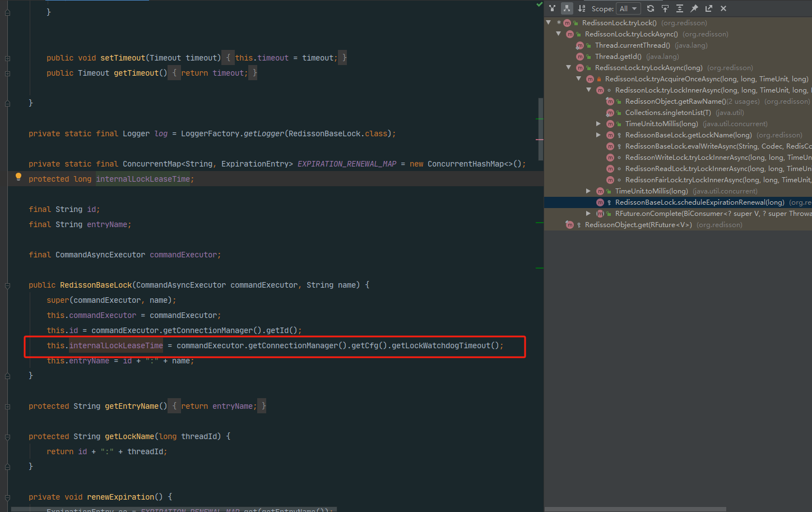Click the intention lightbulb in the gutter
This screenshot has width=812, height=512.
(x=18, y=177)
